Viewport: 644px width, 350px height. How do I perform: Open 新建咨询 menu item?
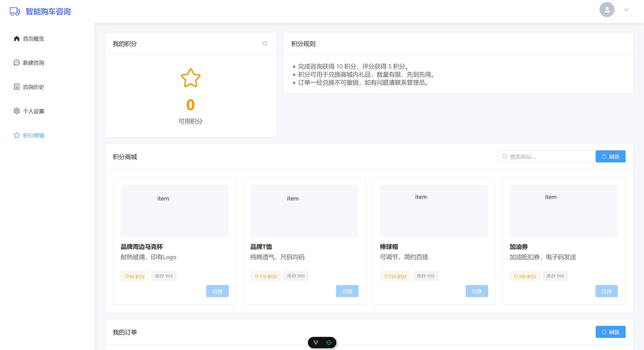[33, 63]
